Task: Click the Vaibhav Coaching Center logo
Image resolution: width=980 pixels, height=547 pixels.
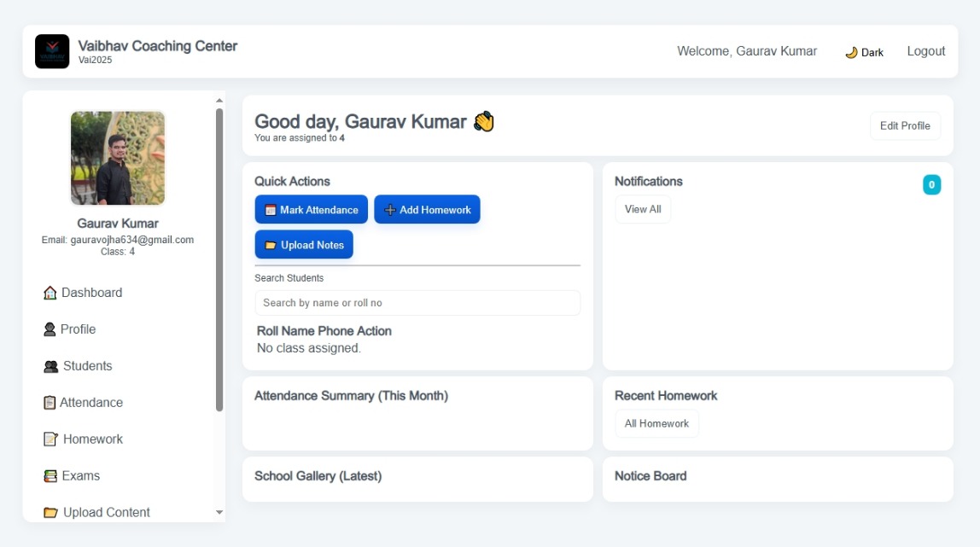Action: click(52, 51)
